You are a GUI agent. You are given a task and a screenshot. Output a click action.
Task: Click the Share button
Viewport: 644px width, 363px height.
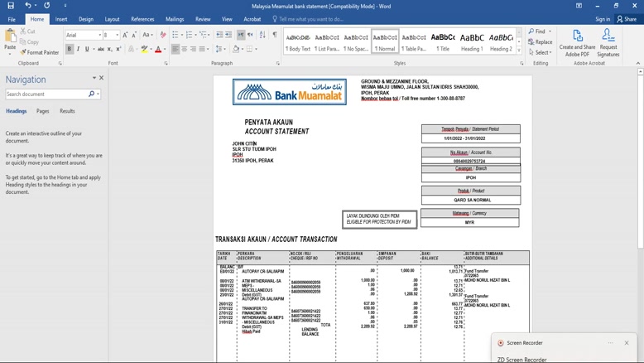click(627, 19)
